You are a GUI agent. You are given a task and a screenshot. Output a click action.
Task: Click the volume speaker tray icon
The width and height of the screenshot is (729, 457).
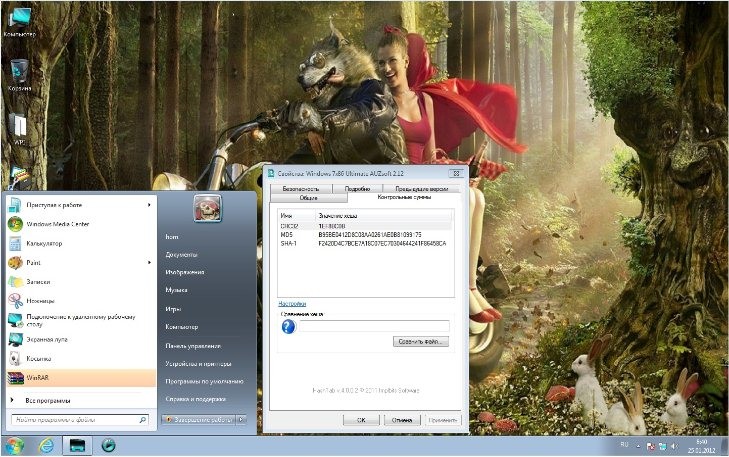click(x=674, y=446)
